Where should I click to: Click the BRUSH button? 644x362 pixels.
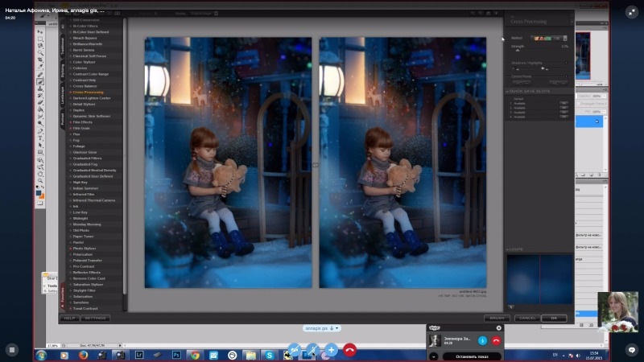(x=497, y=318)
